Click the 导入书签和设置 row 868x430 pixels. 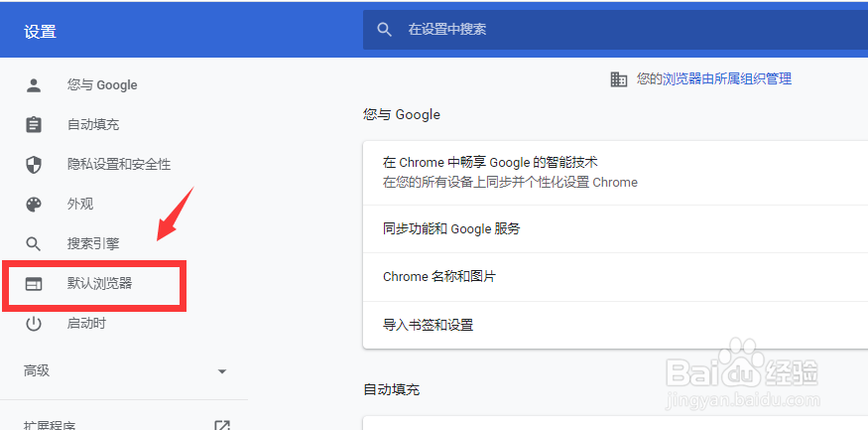(x=429, y=325)
